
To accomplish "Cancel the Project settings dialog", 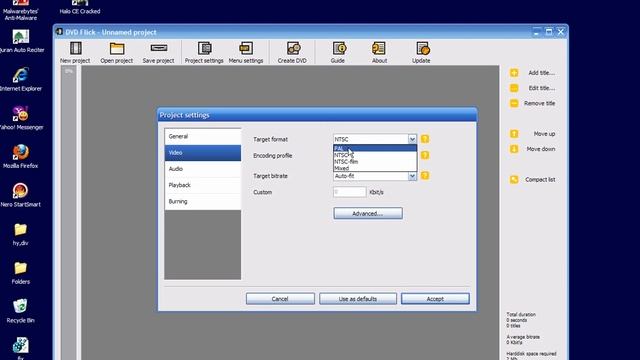I will point(280,299).
